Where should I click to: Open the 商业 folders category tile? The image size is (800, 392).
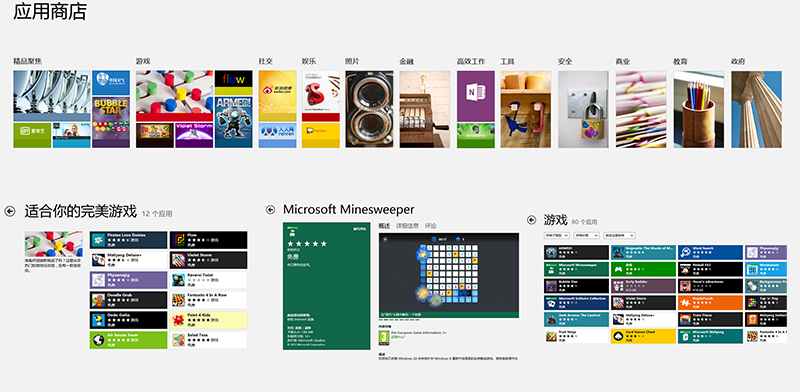tap(641, 109)
